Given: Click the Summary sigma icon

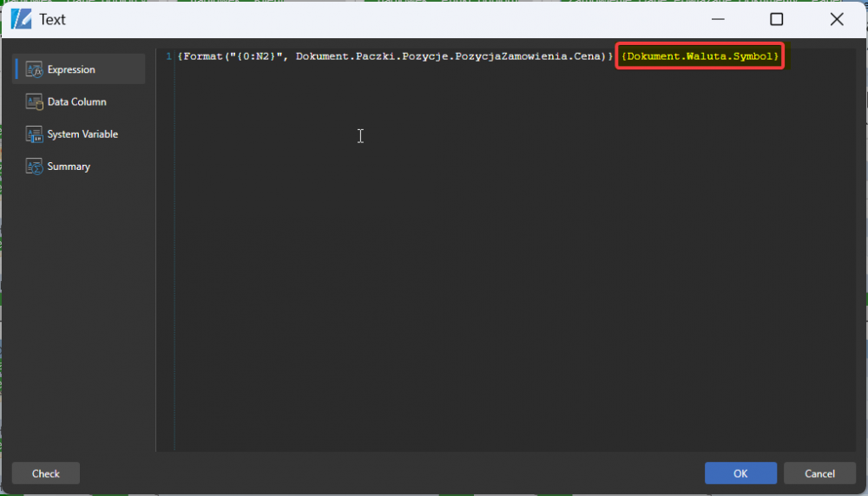Looking at the screenshot, I should [x=34, y=166].
